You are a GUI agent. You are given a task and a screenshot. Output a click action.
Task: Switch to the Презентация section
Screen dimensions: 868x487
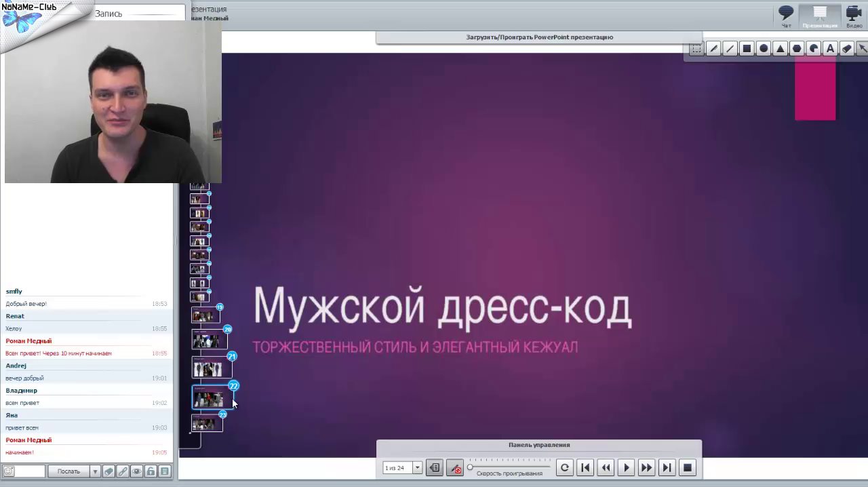click(x=820, y=16)
